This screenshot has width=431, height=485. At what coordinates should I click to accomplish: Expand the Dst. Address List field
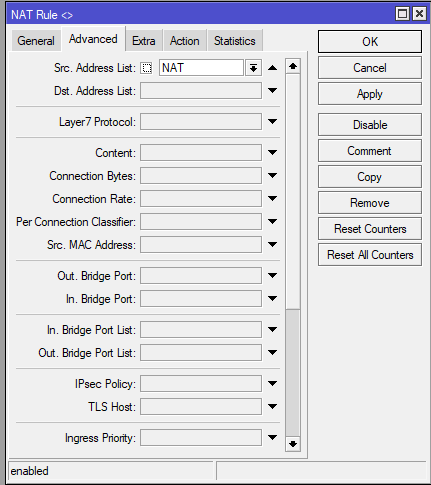(x=272, y=90)
